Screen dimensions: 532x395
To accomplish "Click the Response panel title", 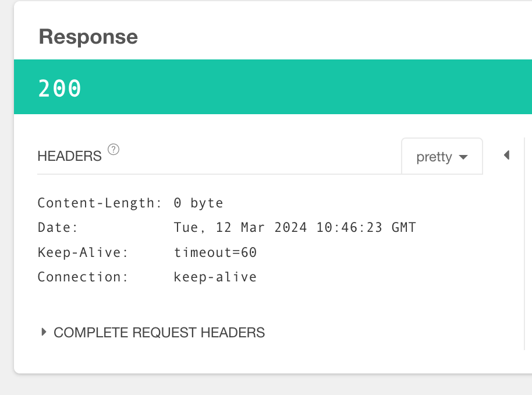I will 88,37.
